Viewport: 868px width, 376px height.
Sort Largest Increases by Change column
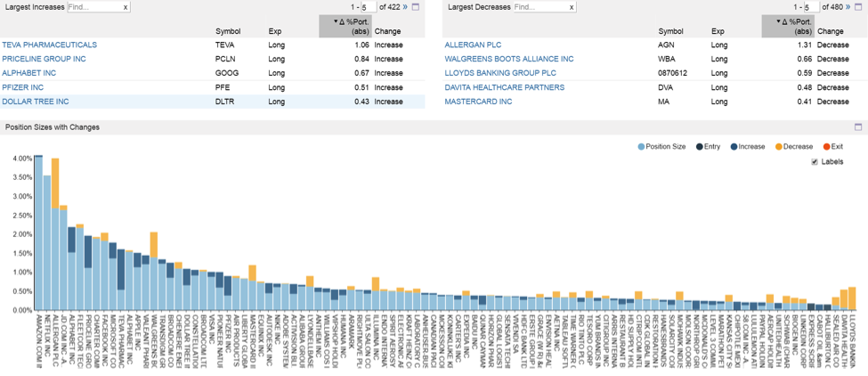pyautogui.click(x=387, y=31)
